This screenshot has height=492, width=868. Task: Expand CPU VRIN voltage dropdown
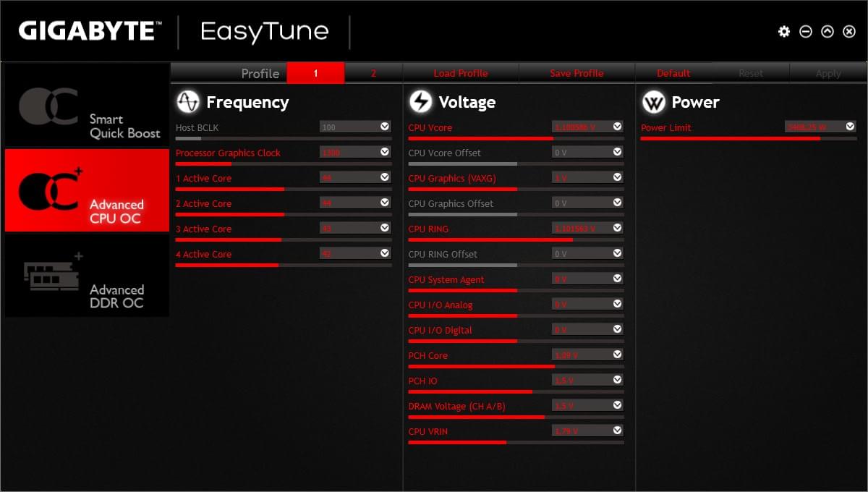click(617, 430)
